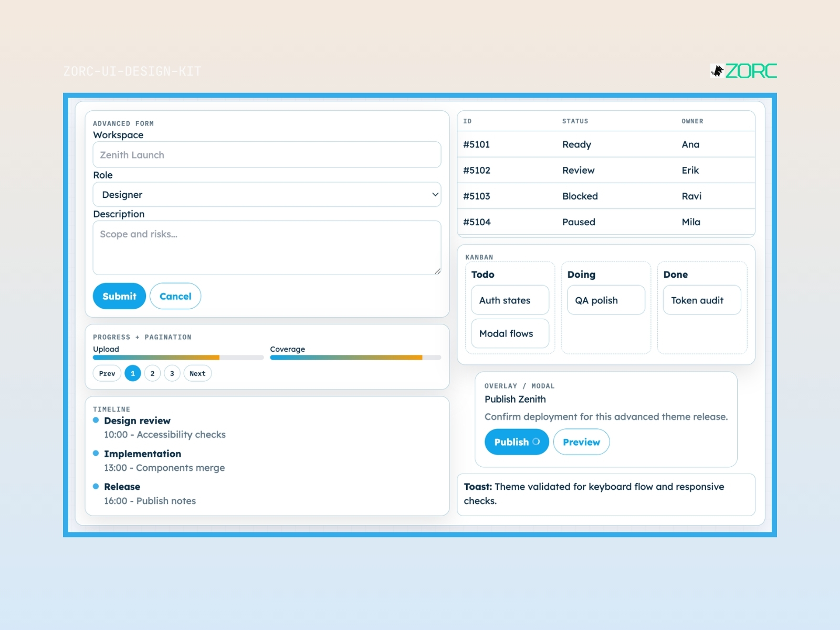Select the Design review timeline title
The image size is (840, 630).
(137, 421)
